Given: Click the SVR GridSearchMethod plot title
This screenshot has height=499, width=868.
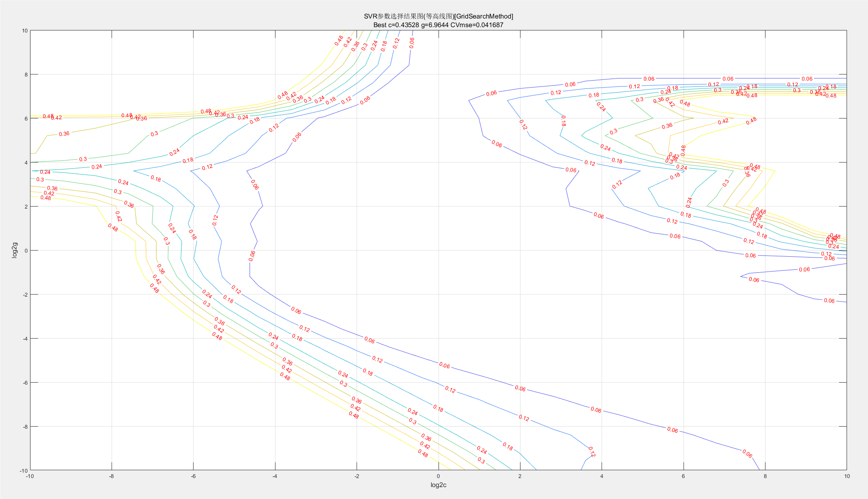Looking at the screenshot, I should [438, 16].
